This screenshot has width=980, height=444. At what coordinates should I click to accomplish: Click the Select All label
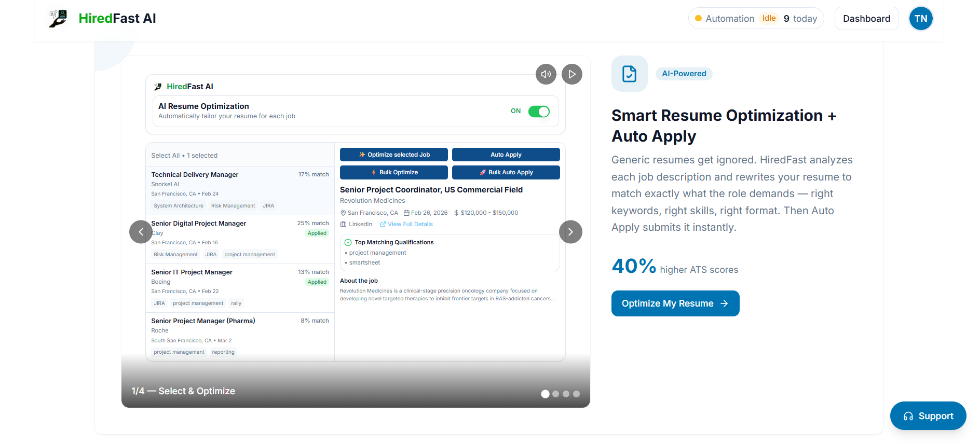pos(166,156)
